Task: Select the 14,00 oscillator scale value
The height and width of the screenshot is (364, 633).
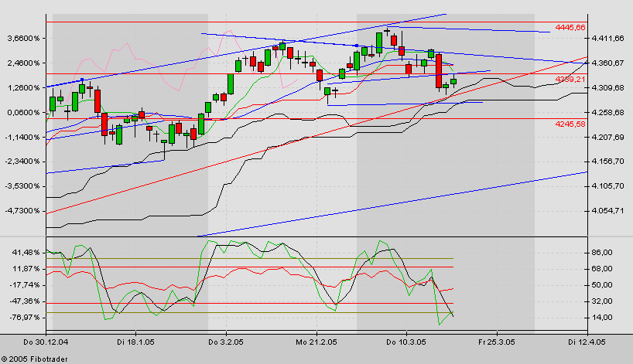Action: pos(602,318)
